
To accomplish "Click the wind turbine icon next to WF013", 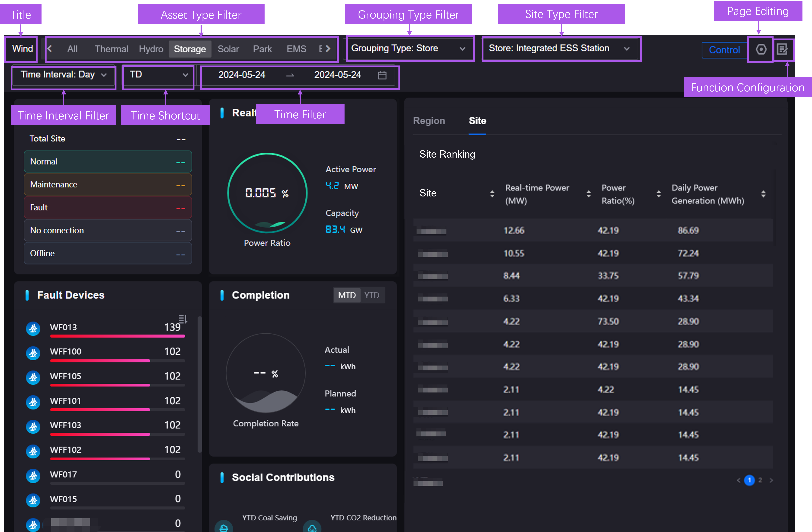I will click(33, 329).
